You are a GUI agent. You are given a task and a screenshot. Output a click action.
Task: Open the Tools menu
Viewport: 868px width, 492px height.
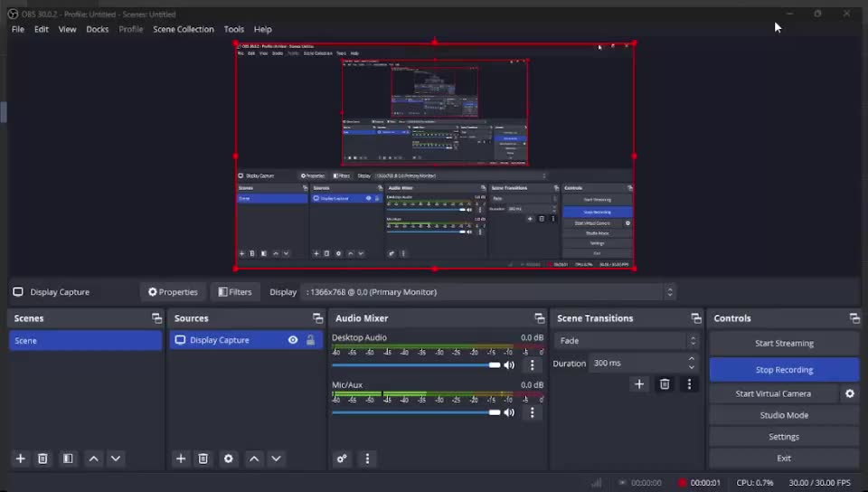[x=233, y=29]
